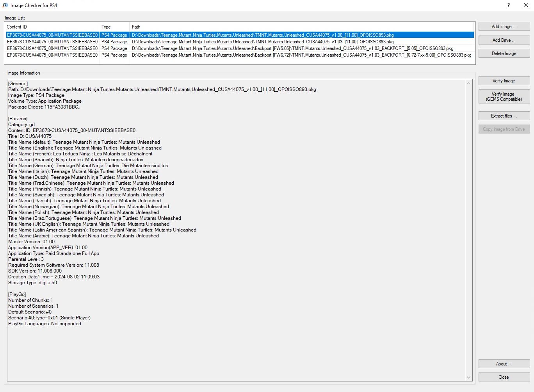
Task: Sort list by Path column header
Action: click(x=302, y=27)
